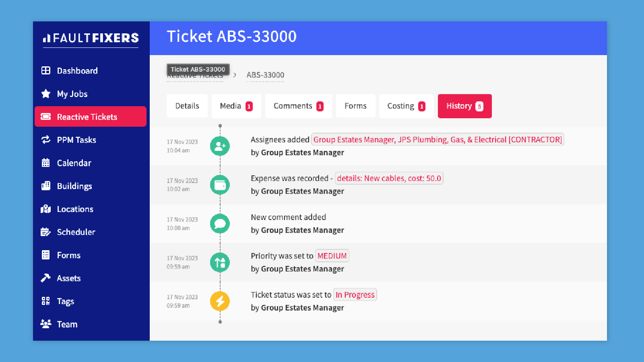Click the Calendar icon in the sidebar

45,162
